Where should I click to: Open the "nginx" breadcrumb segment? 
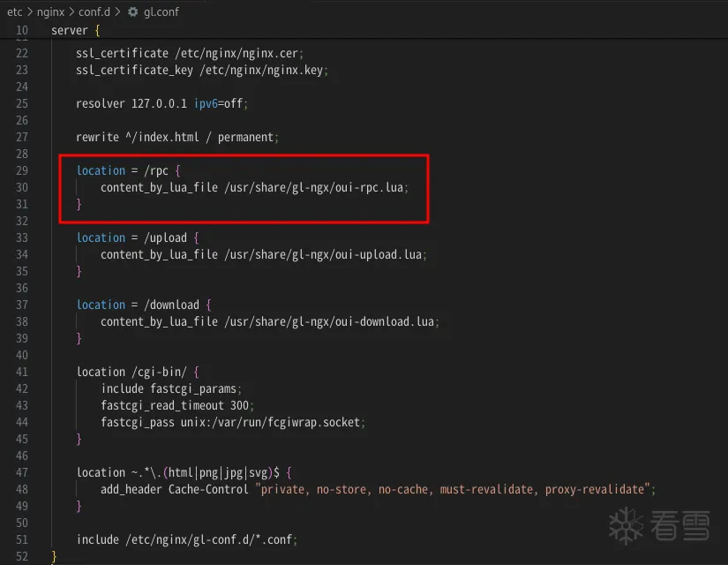50,12
